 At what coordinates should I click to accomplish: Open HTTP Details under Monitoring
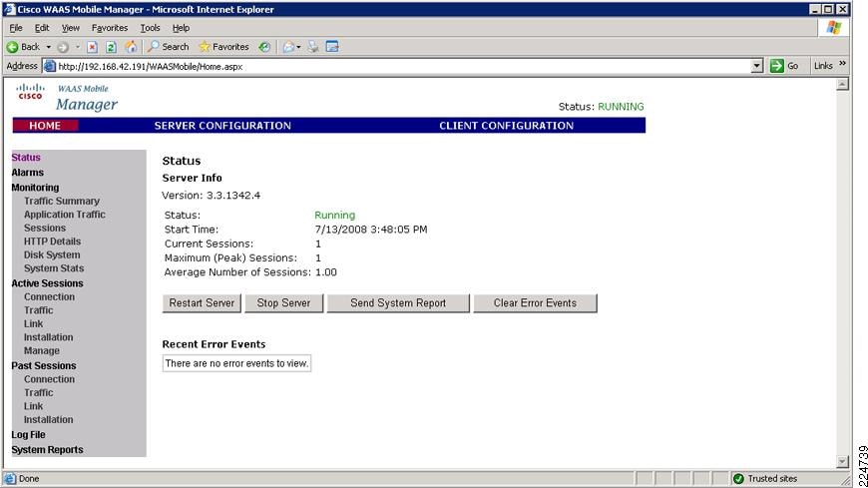[52, 242]
